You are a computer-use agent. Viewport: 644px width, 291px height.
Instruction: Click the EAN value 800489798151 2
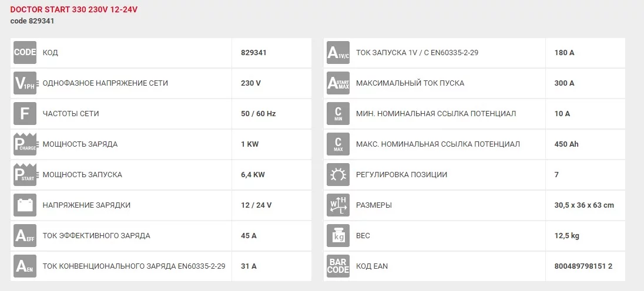(x=583, y=266)
